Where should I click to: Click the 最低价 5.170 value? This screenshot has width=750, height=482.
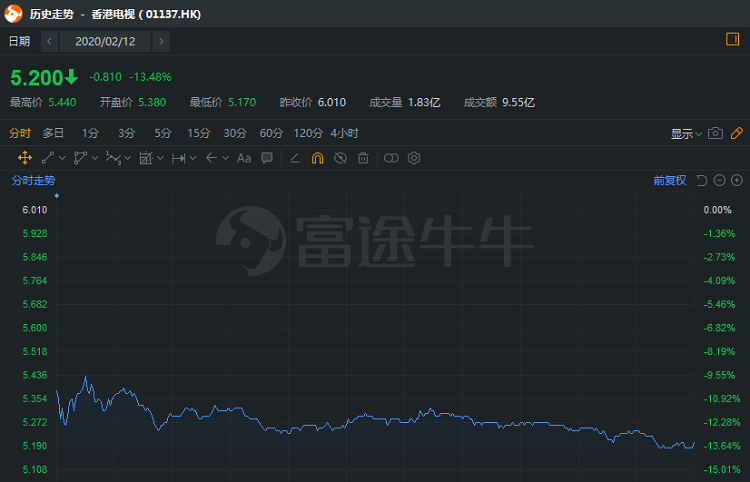pos(242,102)
